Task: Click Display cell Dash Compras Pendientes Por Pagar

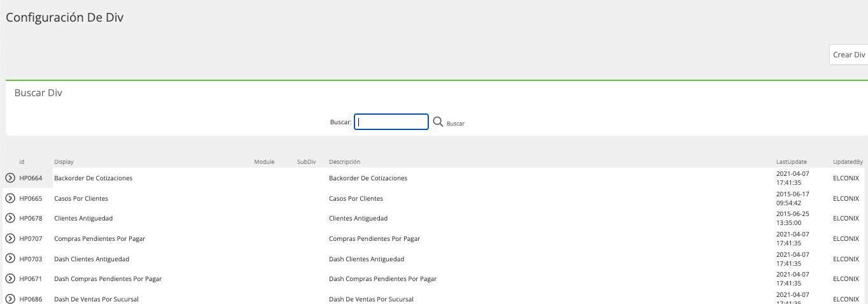Action: click(108, 279)
